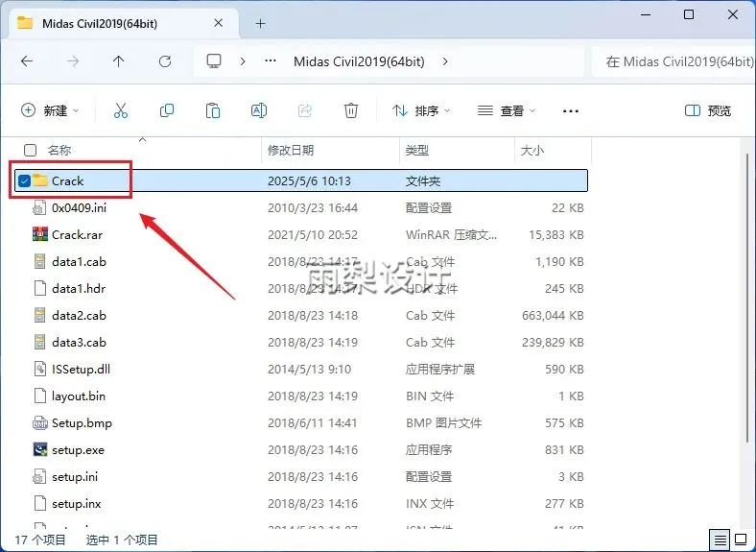
Task: Sort by 类型 column header
Action: [417, 150]
